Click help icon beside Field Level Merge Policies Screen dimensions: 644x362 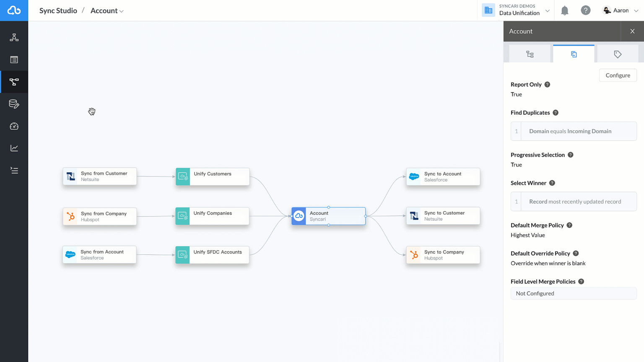[581, 282]
